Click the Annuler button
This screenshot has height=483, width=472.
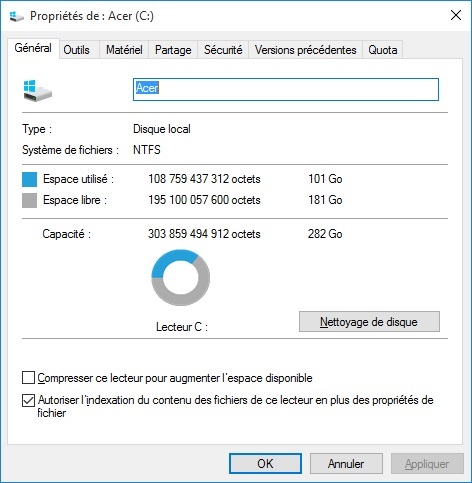[x=346, y=464]
